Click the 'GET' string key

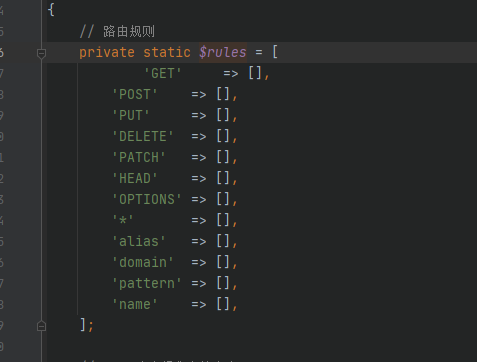pos(163,73)
